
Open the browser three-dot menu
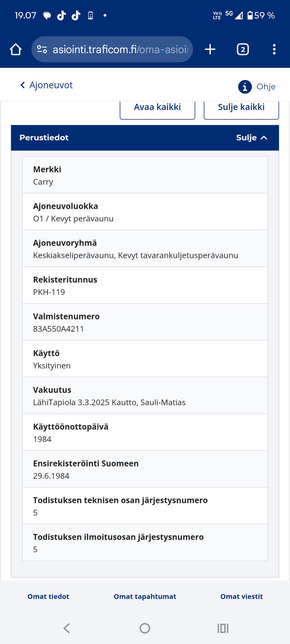(274, 50)
